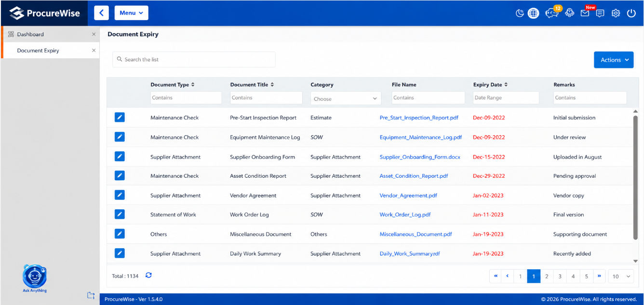This screenshot has height=305, width=644.
Task: Open Equipment_Maintenance_Log.pdf file link
Action: pyautogui.click(x=421, y=137)
